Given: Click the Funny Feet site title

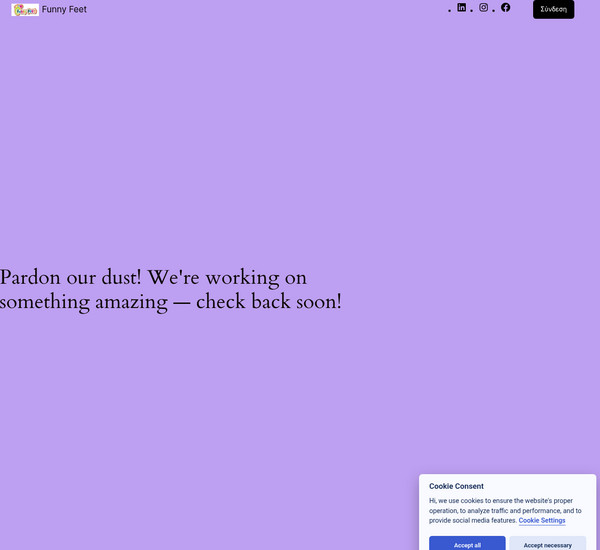Looking at the screenshot, I should (x=64, y=9).
